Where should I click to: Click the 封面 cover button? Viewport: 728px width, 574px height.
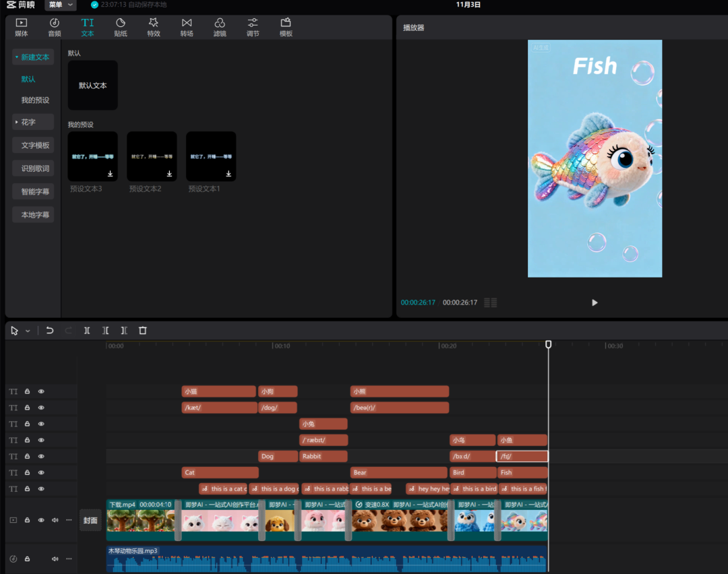[x=90, y=520]
